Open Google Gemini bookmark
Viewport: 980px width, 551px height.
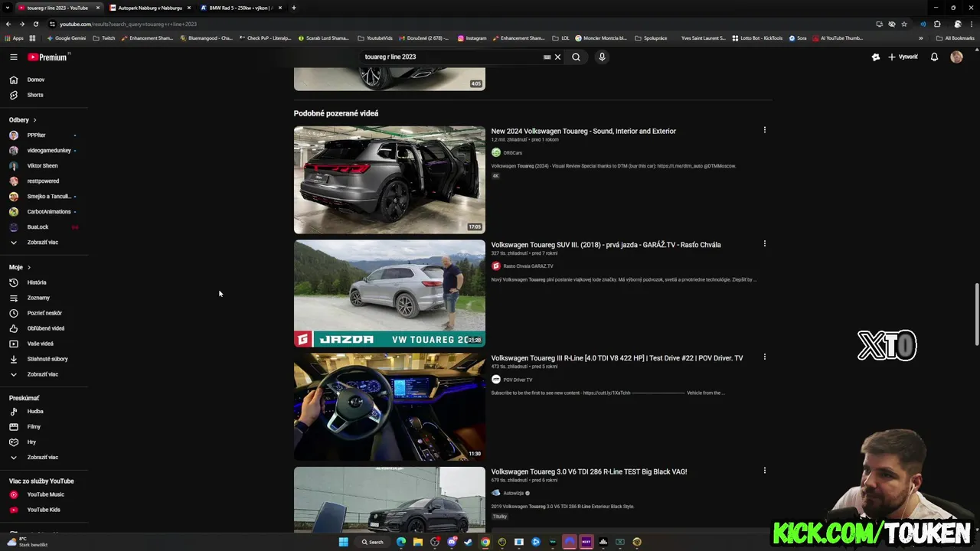point(66,38)
